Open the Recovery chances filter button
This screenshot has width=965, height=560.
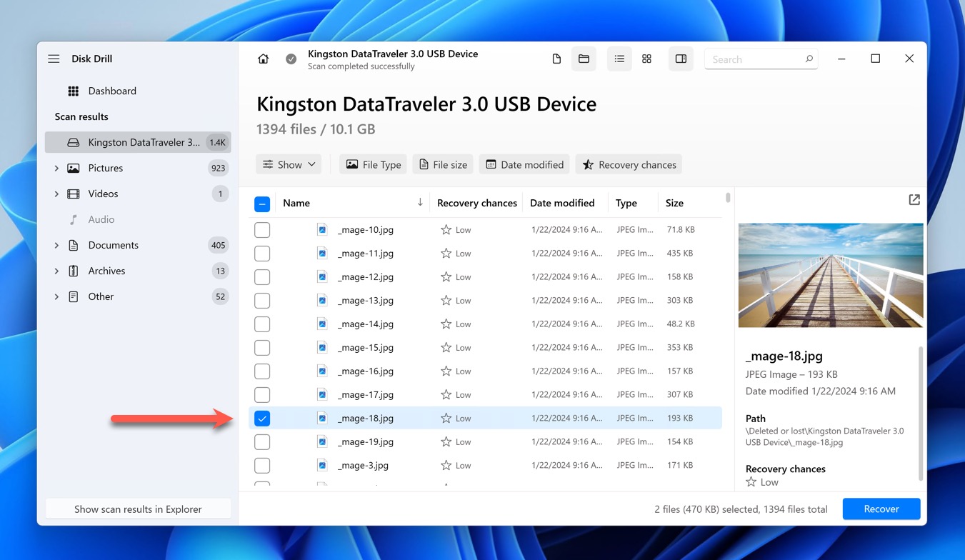(x=629, y=164)
